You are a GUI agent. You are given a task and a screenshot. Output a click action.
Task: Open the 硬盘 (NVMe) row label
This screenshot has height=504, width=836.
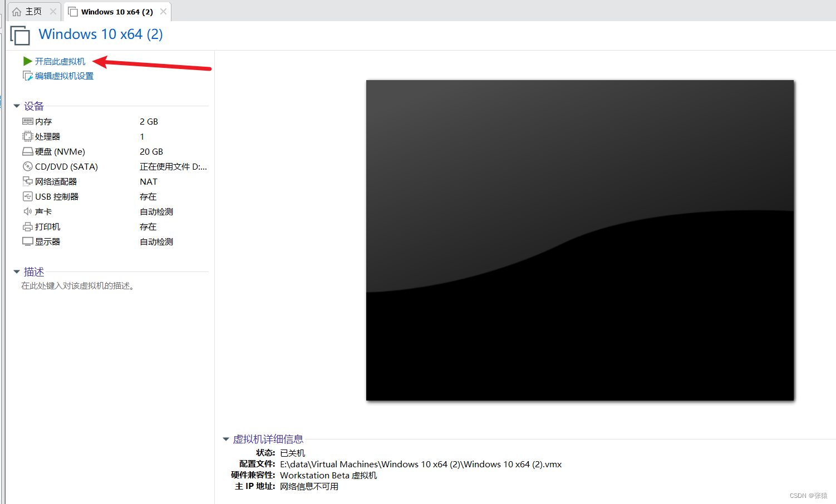[x=60, y=151]
